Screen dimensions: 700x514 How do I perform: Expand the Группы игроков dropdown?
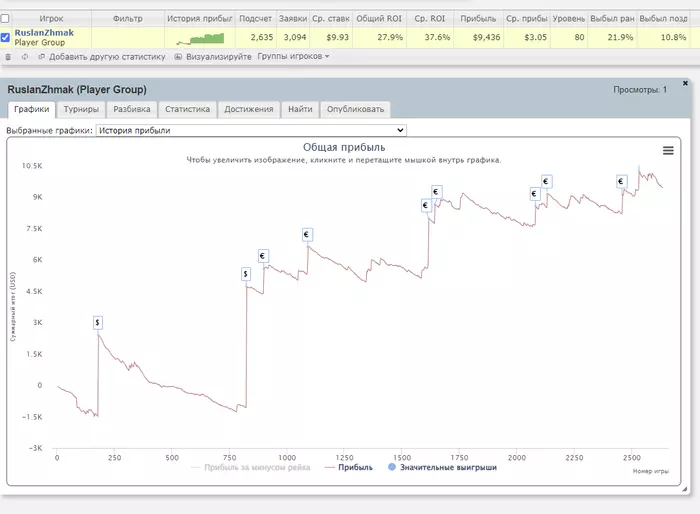(x=293, y=56)
